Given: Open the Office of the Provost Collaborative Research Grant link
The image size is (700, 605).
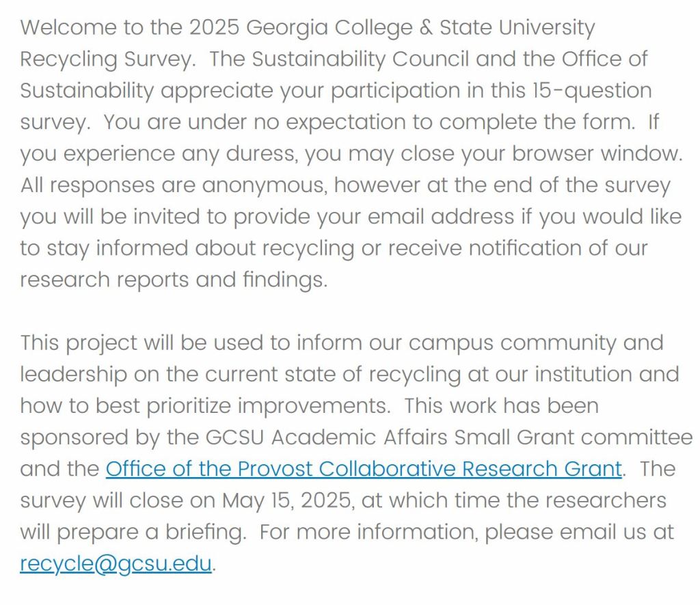Looking at the screenshot, I should [x=363, y=469].
